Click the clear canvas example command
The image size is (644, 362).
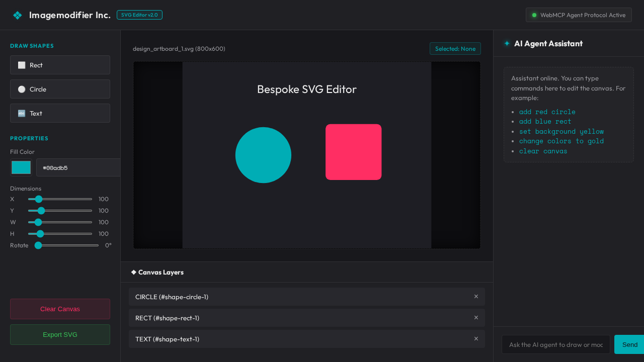[543, 151]
